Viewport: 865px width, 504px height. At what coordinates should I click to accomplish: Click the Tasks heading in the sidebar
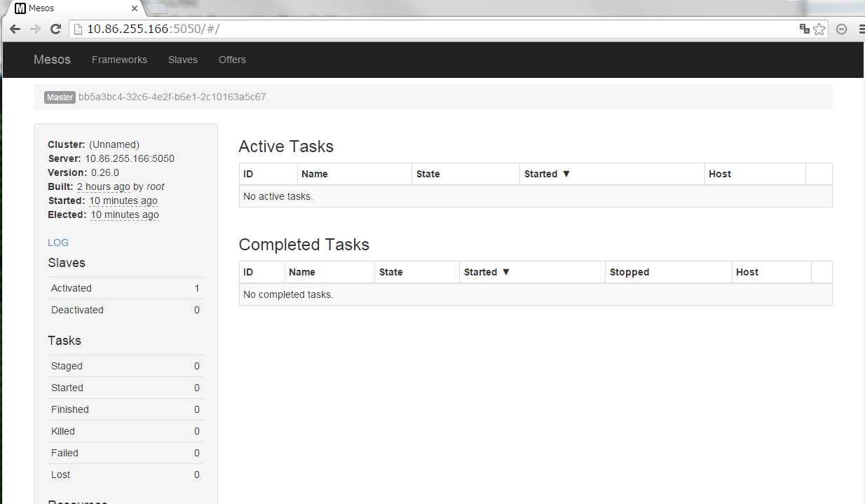pyautogui.click(x=64, y=341)
